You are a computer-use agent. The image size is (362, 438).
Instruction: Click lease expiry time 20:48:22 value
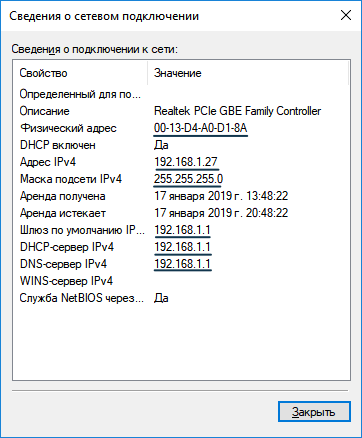pos(221,213)
